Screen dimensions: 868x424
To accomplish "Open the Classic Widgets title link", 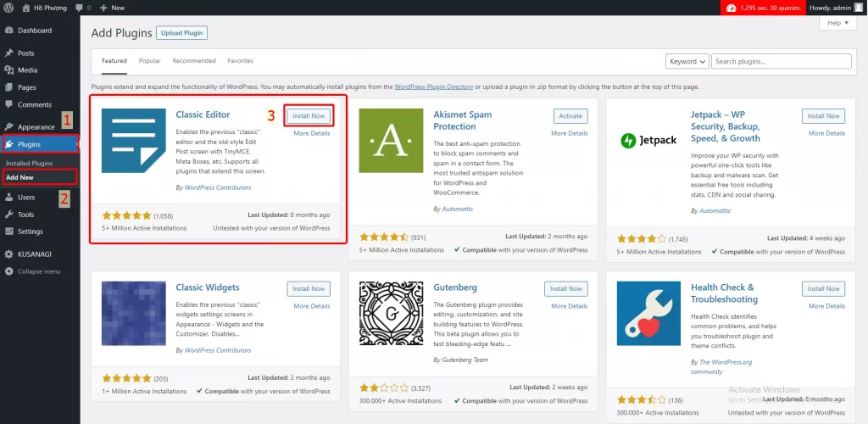I will click(208, 287).
